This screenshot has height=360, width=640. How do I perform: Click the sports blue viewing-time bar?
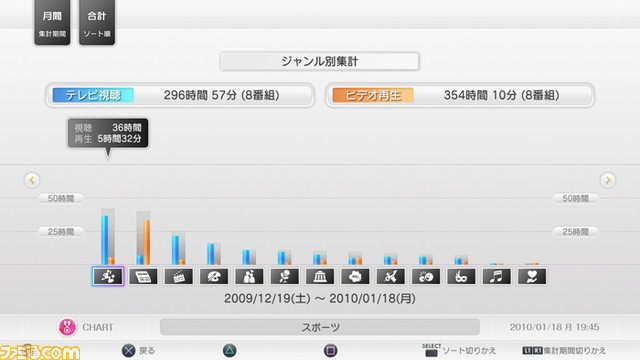click(105, 240)
